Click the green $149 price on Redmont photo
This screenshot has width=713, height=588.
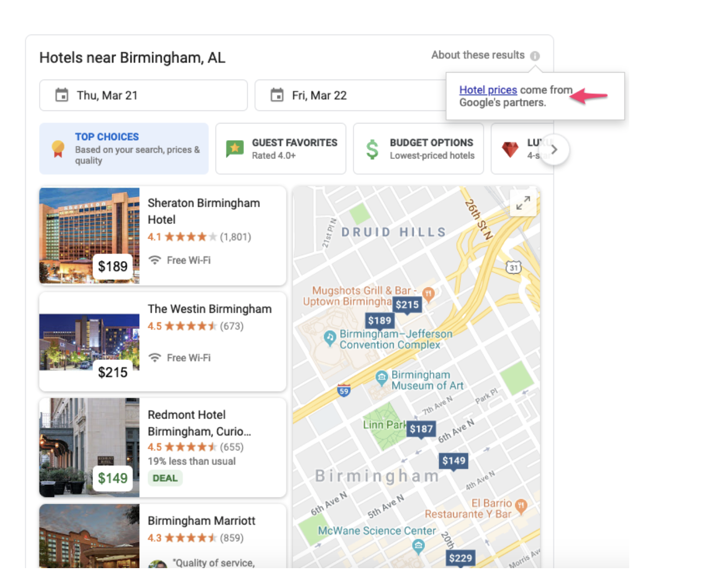click(113, 478)
